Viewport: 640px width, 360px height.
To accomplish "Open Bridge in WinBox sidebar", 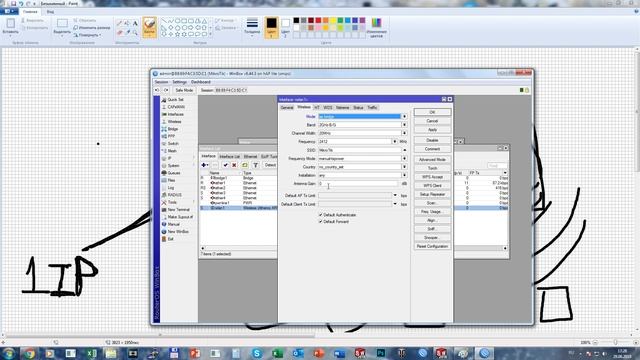I will click(x=173, y=129).
